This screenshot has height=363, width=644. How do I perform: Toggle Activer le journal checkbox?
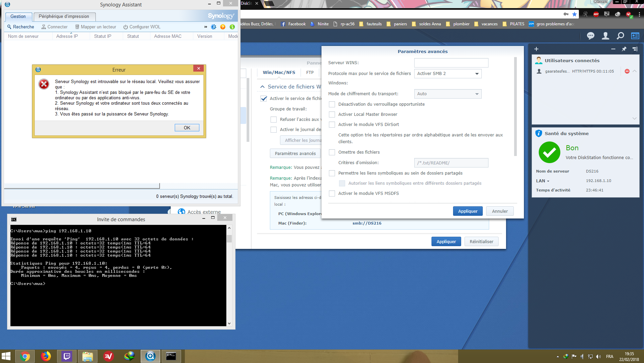(274, 130)
